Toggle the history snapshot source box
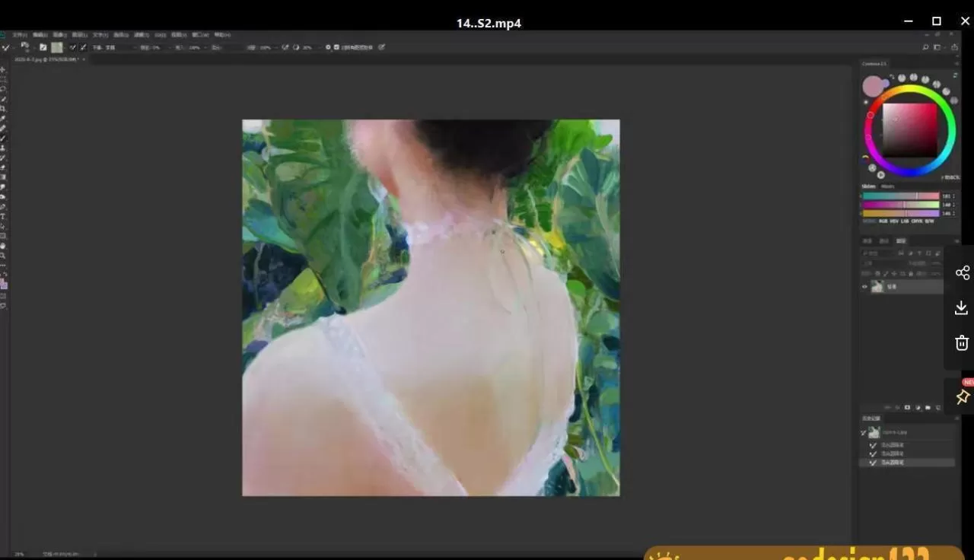Viewport: 974px width, 560px height. [864, 432]
